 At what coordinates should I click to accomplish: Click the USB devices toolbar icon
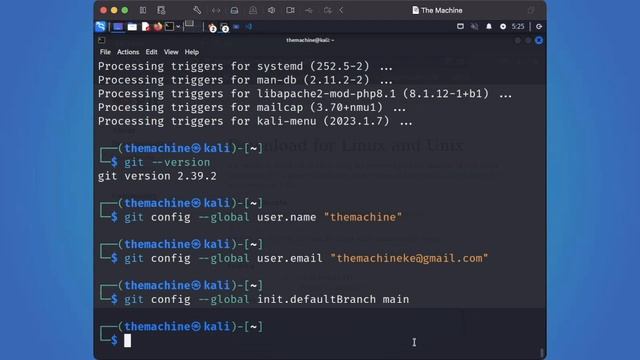coord(309,11)
